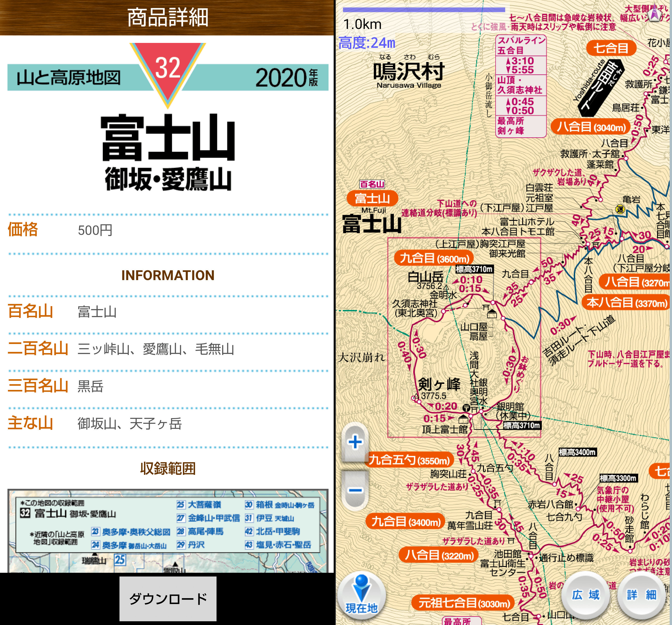Tap the 価格 500円 price row
Viewport: 672px width, 625px height.
tap(168, 230)
